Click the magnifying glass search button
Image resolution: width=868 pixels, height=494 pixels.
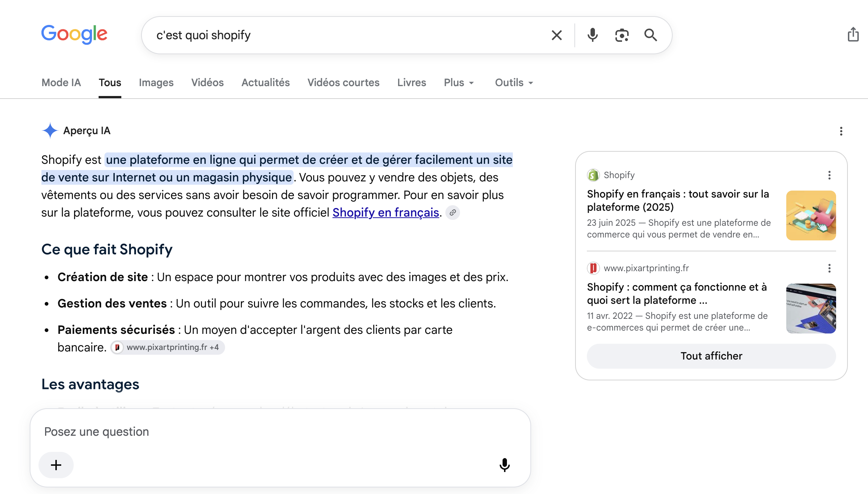click(651, 35)
